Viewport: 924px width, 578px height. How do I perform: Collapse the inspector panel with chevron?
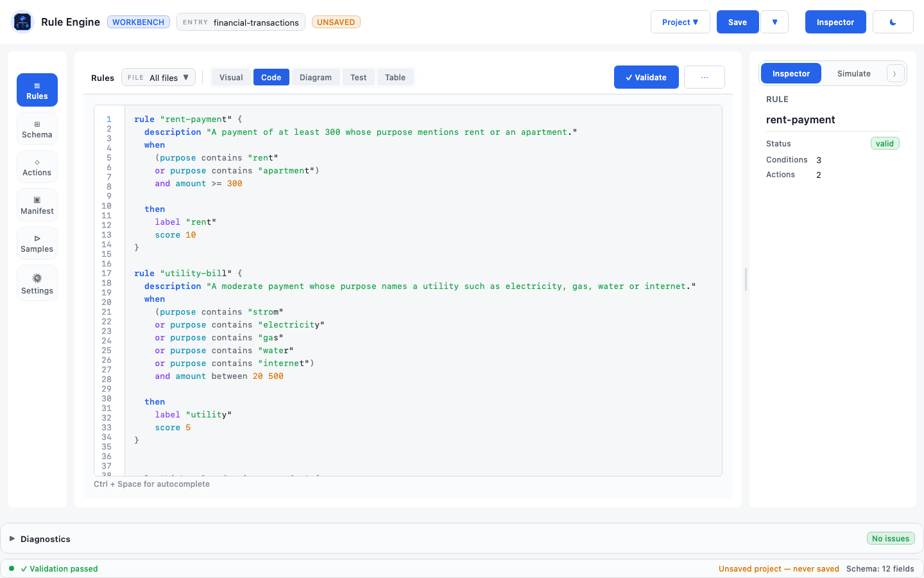(895, 74)
